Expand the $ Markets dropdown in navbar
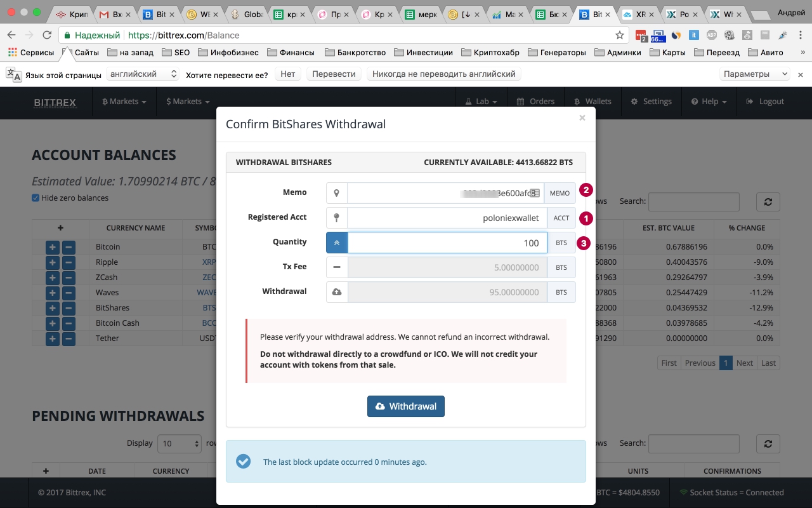Viewport: 812px width, 508px height. [x=188, y=102]
